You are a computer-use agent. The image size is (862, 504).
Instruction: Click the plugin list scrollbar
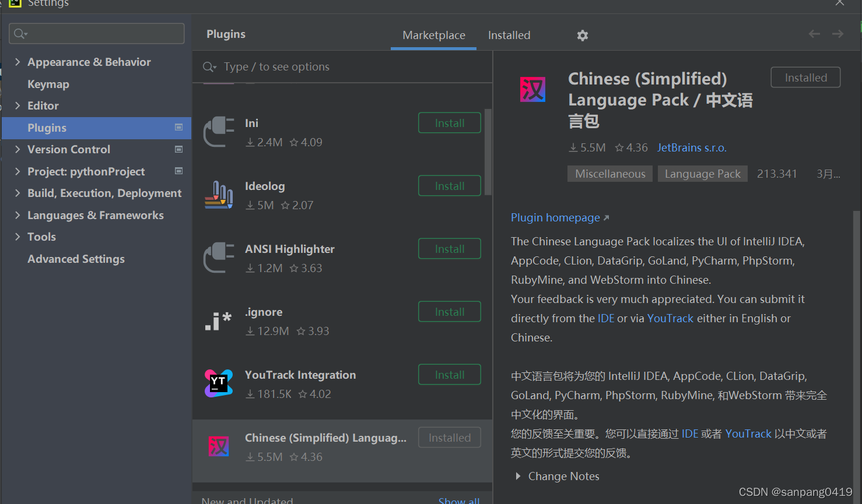tap(488, 152)
